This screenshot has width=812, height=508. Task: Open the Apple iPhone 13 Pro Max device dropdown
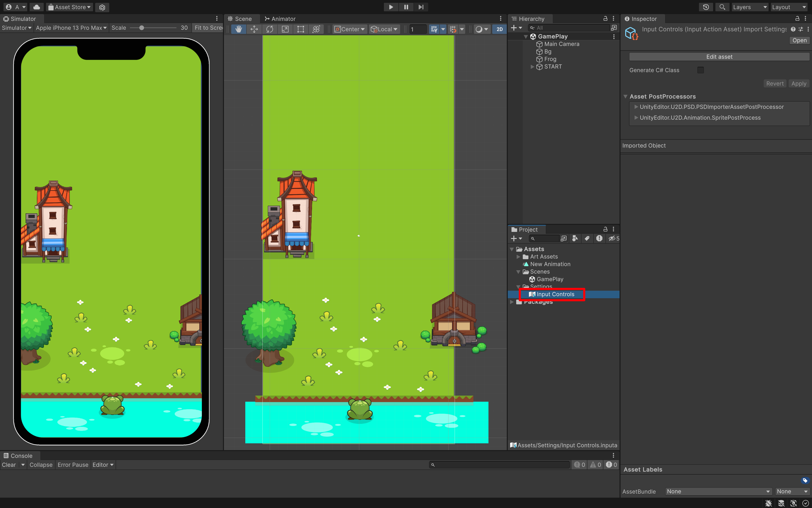tap(71, 28)
